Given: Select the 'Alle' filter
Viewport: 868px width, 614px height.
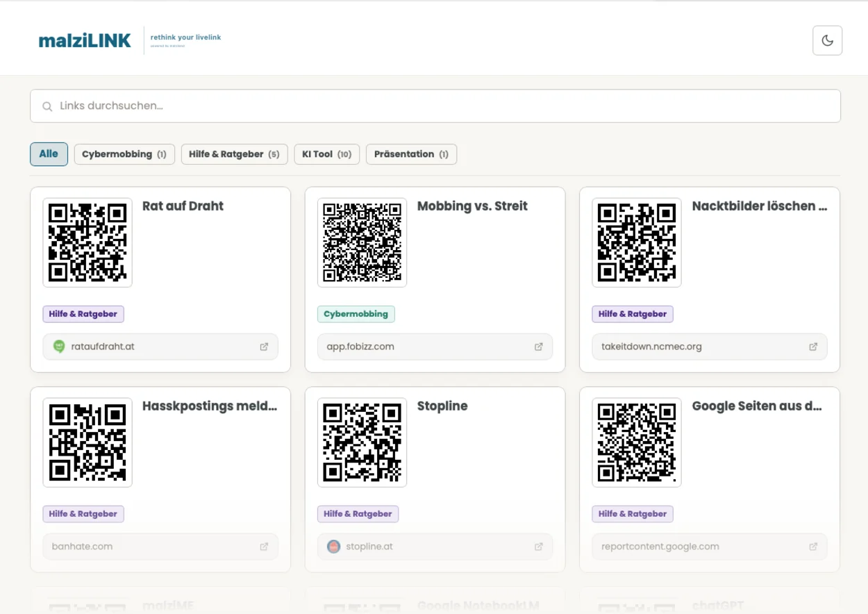Looking at the screenshot, I should coord(49,154).
